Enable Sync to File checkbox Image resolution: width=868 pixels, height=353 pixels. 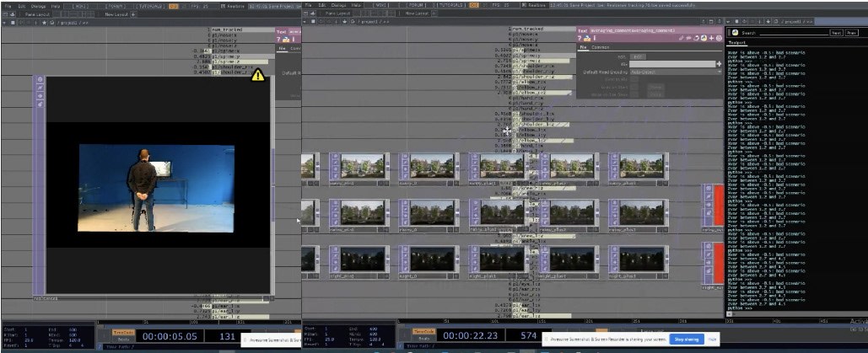(x=633, y=80)
